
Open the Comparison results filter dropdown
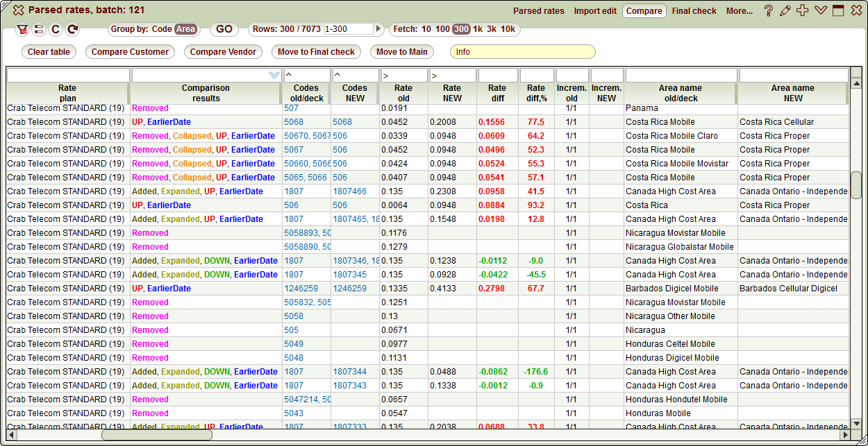[x=273, y=74]
